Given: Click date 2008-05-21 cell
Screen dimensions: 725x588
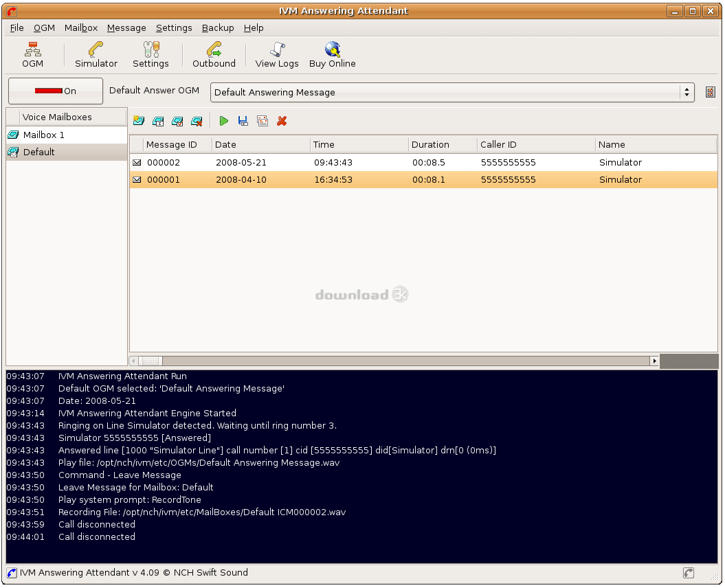Looking at the screenshot, I should [x=241, y=163].
